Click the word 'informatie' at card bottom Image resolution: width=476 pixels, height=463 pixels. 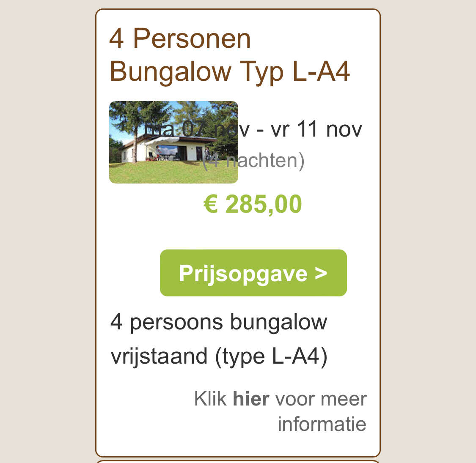click(322, 424)
